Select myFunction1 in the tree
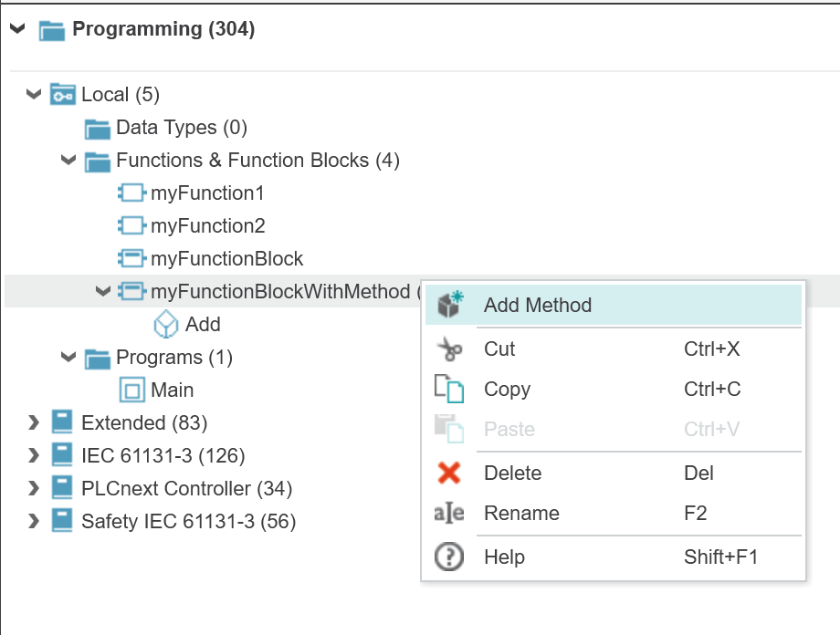Image resolution: width=840 pixels, height=635 pixels. tap(208, 193)
